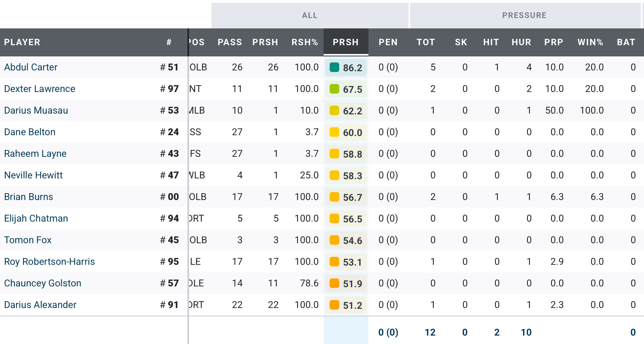Click the jersey number column header
This screenshot has width=644, height=344.
coord(169,42)
